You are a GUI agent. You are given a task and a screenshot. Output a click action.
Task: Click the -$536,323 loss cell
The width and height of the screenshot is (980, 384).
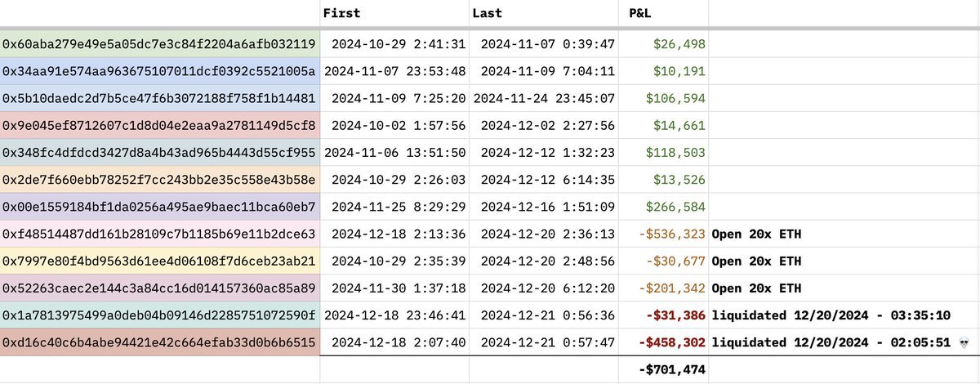pyautogui.click(x=672, y=234)
